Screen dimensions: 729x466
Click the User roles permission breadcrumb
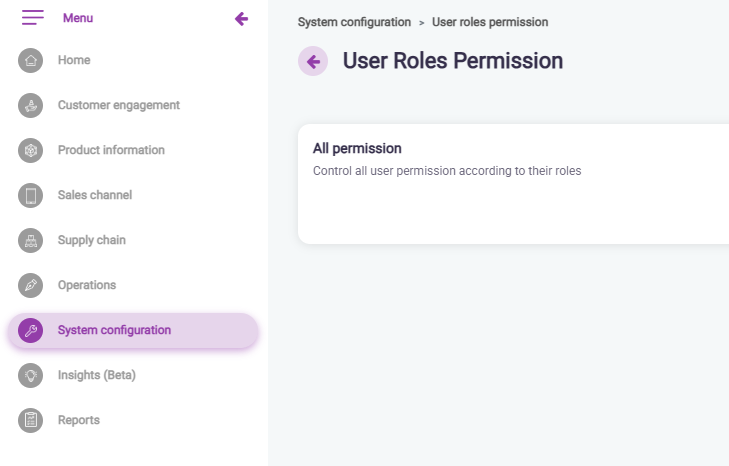489,22
